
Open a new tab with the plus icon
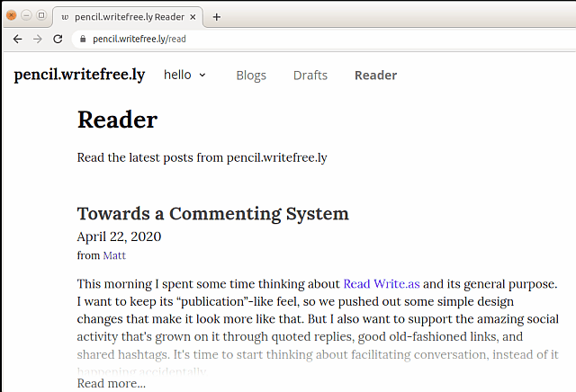pos(217,17)
